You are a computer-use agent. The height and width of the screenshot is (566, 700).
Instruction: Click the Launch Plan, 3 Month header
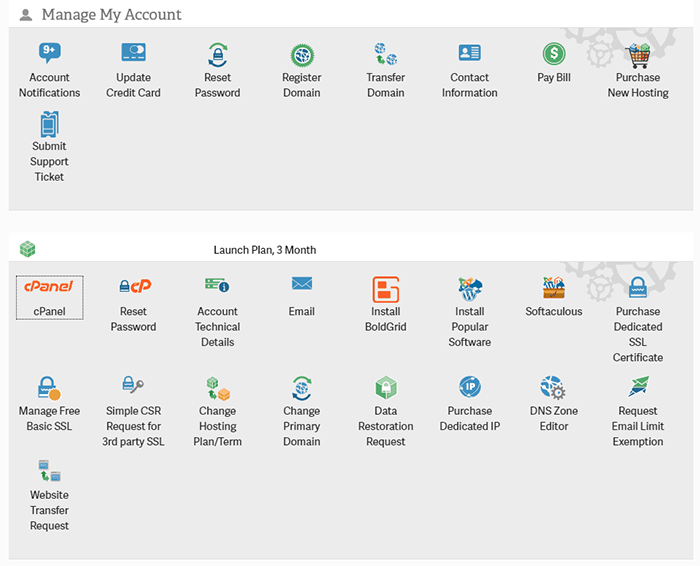coord(264,250)
